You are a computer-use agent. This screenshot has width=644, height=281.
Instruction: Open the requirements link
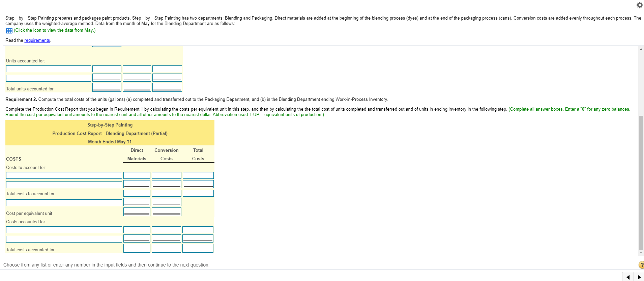(37, 40)
